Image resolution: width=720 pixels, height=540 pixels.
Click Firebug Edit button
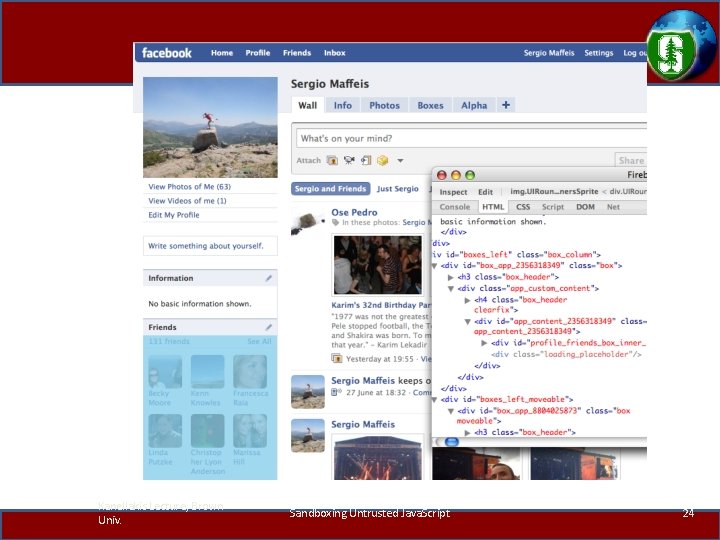coord(485,192)
